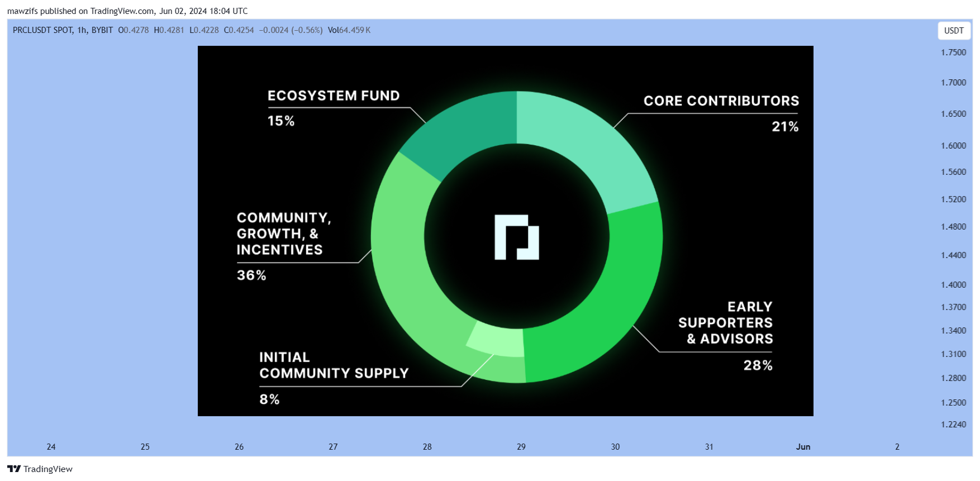Click the USDT currency button
Screen dimensions: 980x481
[x=954, y=31]
